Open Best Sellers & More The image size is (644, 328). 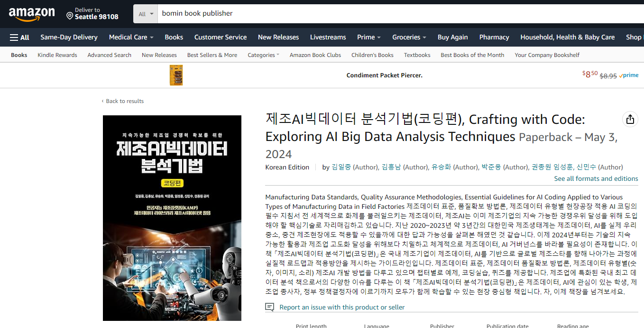(x=212, y=55)
